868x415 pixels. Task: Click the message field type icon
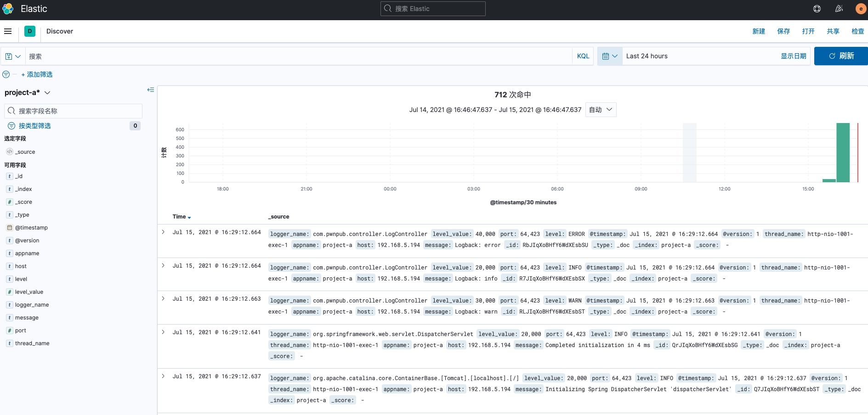point(10,318)
